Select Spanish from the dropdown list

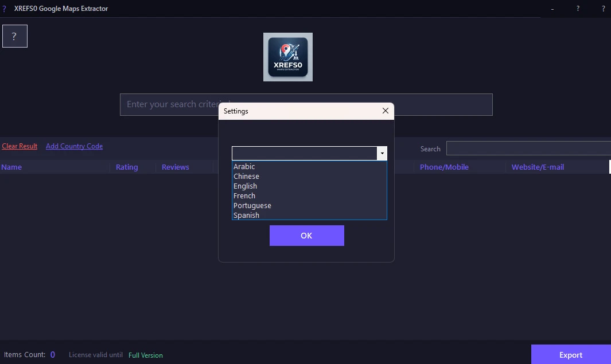pos(309,215)
